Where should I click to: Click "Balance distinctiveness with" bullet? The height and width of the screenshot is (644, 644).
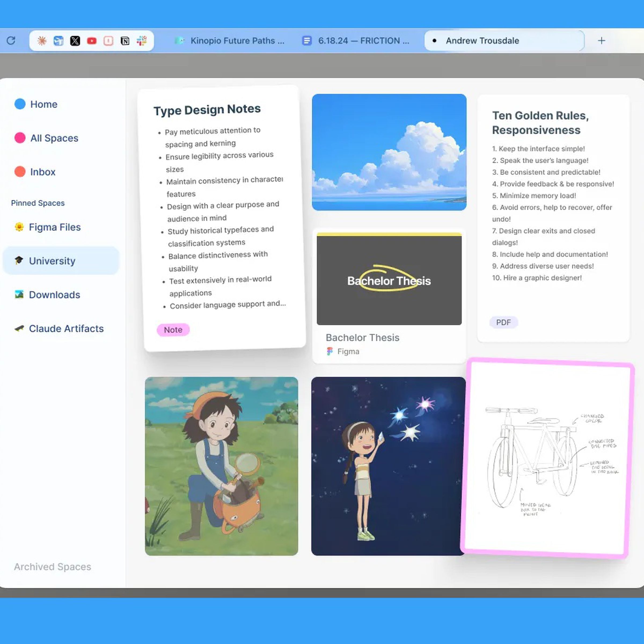pos(218,255)
